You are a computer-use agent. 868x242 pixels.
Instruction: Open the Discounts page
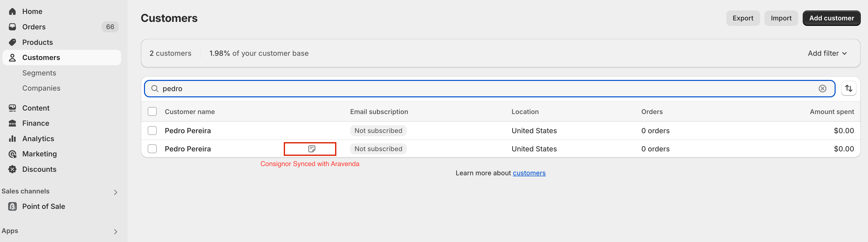[x=39, y=169]
